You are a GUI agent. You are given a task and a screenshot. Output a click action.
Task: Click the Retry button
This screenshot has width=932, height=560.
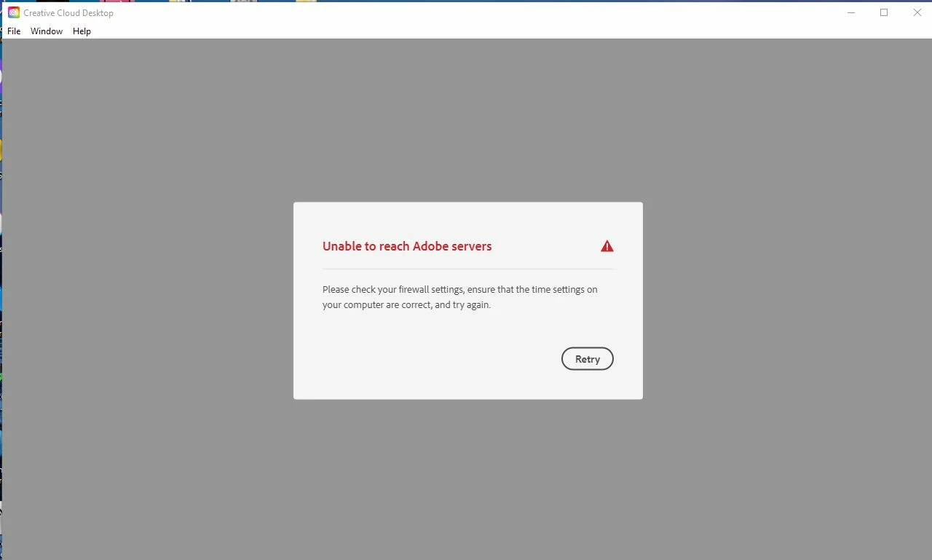point(588,359)
